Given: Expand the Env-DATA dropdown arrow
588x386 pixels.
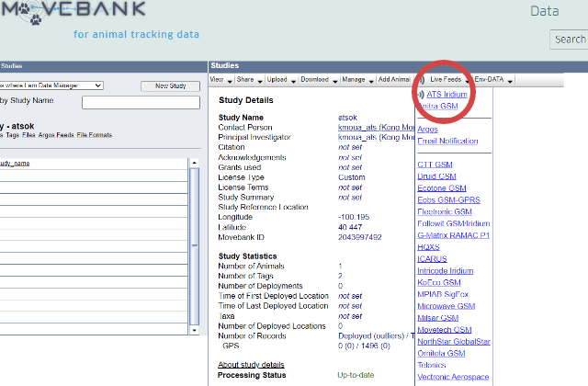Looking at the screenshot, I should [x=510, y=81].
